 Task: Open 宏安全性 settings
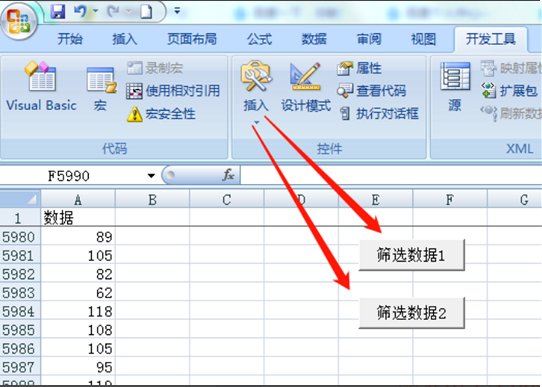click(161, 114)
